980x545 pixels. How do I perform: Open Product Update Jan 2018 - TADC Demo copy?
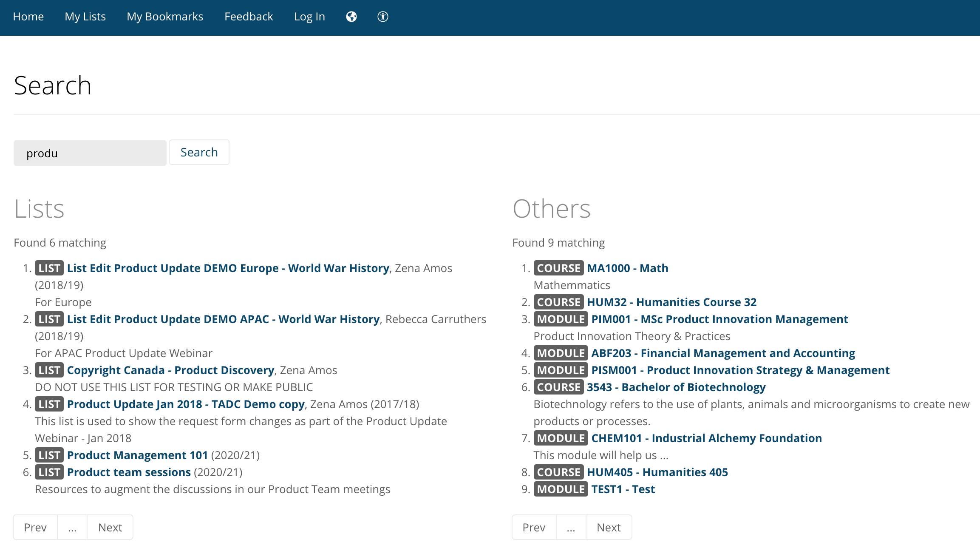pyautogui.click(x=186, y=404)
